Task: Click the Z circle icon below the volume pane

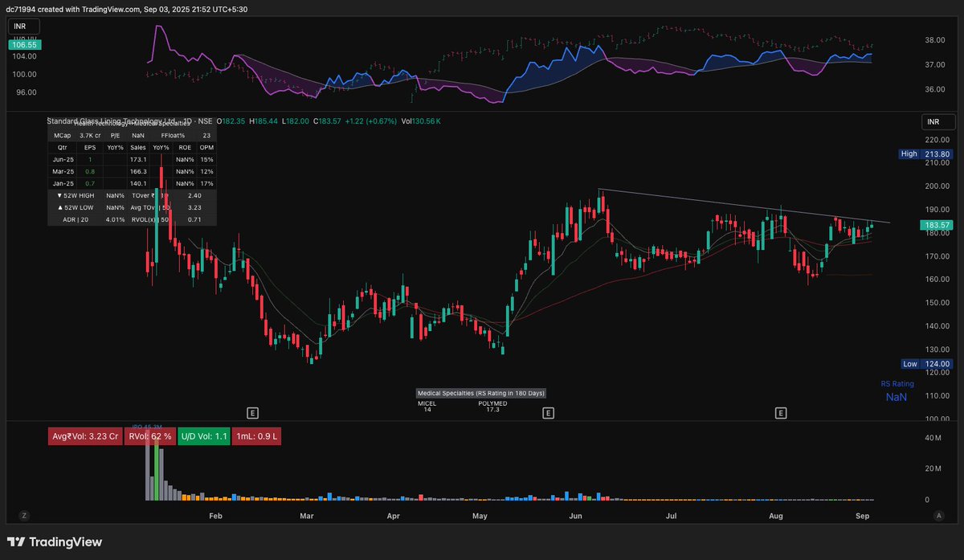Action: [x=24, y=514]
